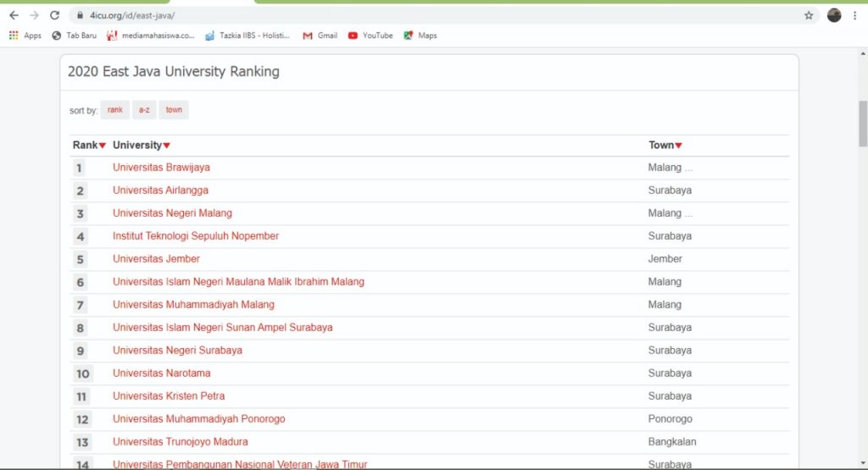Click the page vertical scrollbar thumb

click(x=863, y=124)
